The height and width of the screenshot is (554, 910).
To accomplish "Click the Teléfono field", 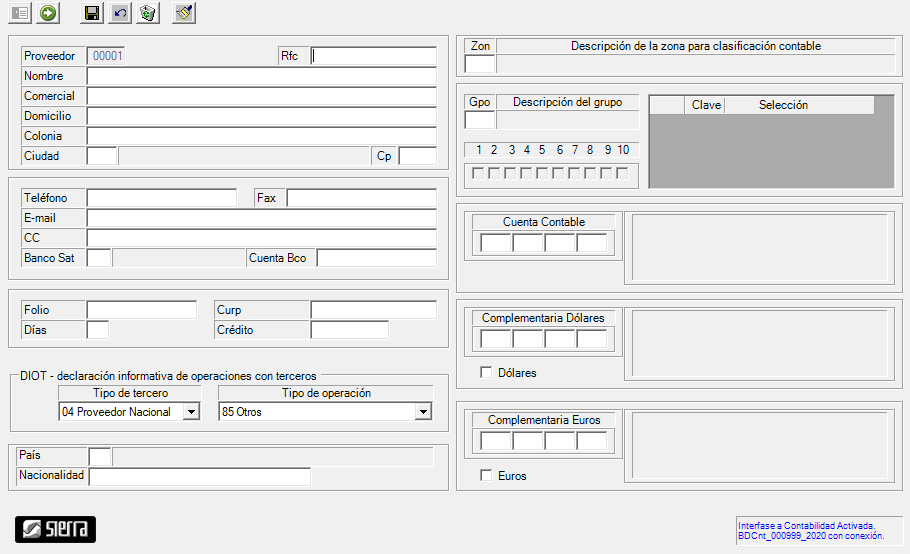I will (x=161, y=198).
